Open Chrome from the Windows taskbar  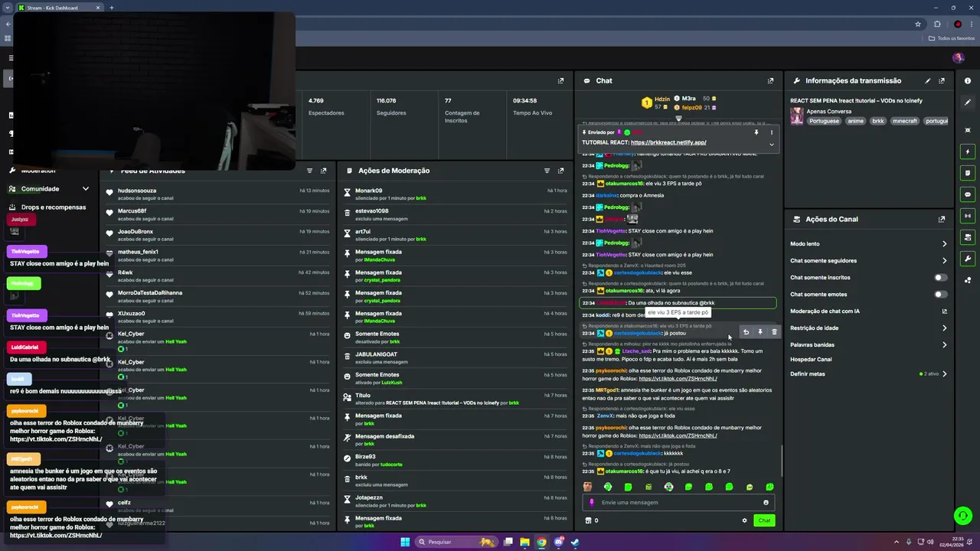click(541, 542)
